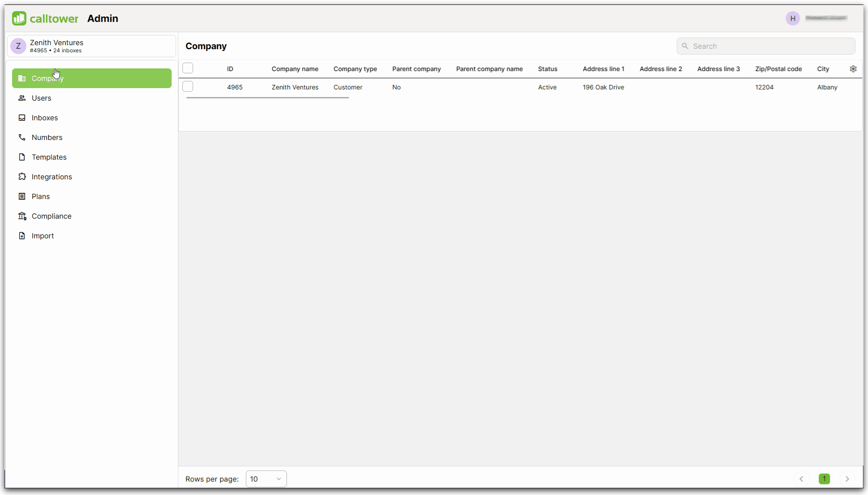Open the Import section
868x495 pixels.
pos(42,236)
